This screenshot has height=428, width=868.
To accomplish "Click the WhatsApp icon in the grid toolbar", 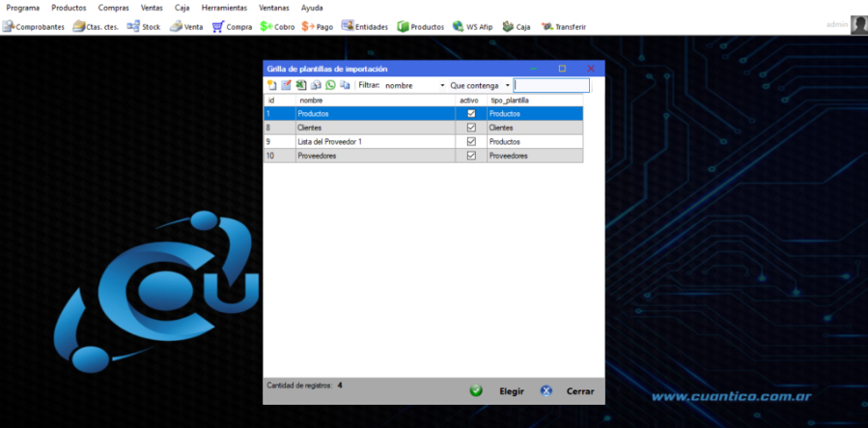I will [x=330, y=85].
